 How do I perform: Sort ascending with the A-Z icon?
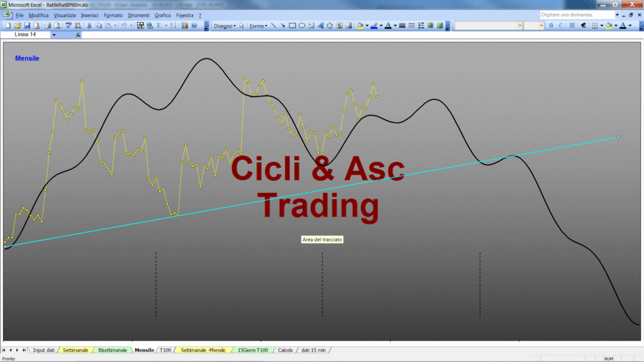point(174,25)
